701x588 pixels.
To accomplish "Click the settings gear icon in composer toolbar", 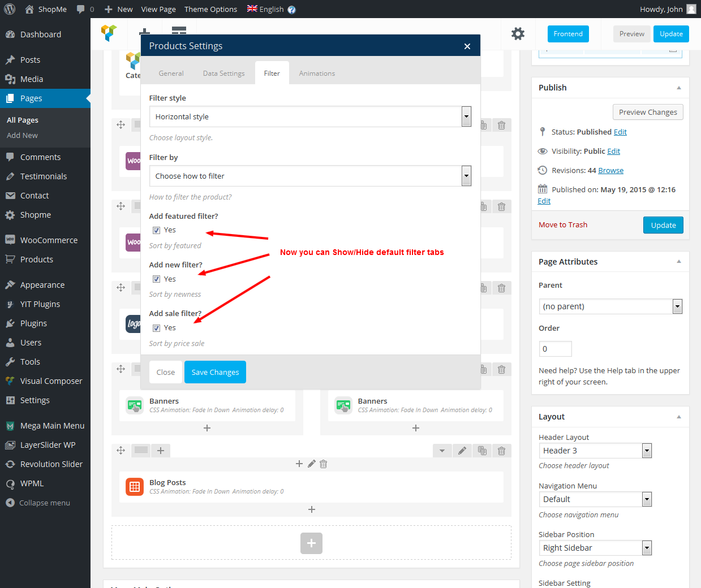I will [518, 34].
